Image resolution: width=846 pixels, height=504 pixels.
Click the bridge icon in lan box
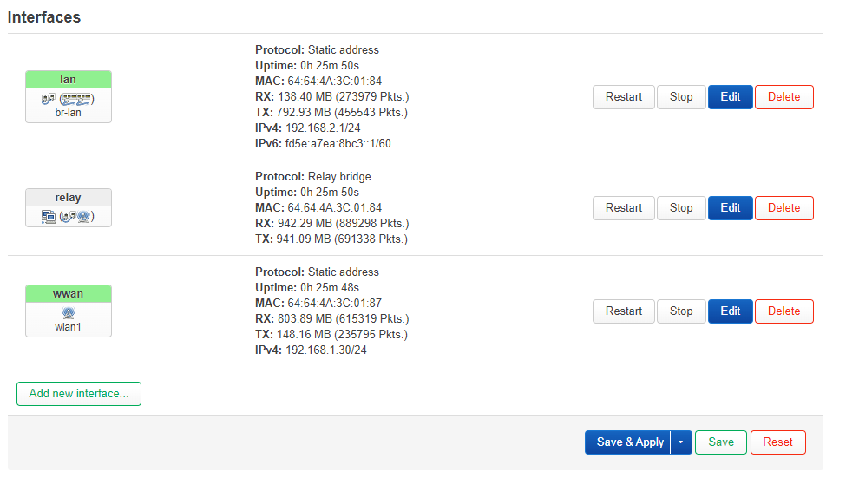pos(48,98)
